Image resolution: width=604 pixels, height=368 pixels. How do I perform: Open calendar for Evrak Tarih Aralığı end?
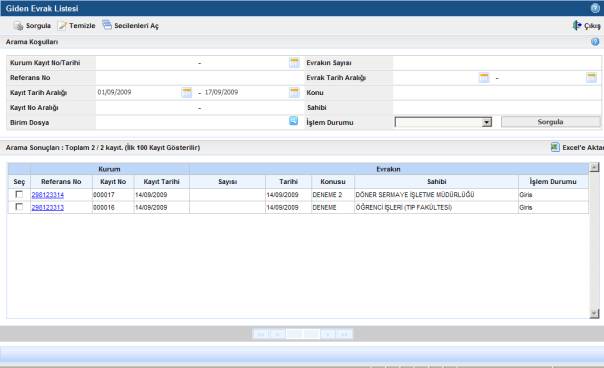(x=591, y=77)
